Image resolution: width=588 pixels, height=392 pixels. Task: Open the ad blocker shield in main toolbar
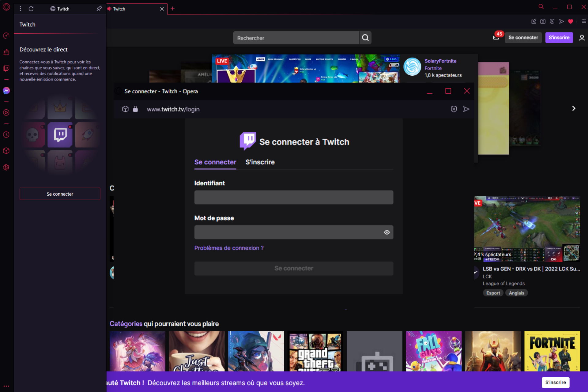[552, 21]
